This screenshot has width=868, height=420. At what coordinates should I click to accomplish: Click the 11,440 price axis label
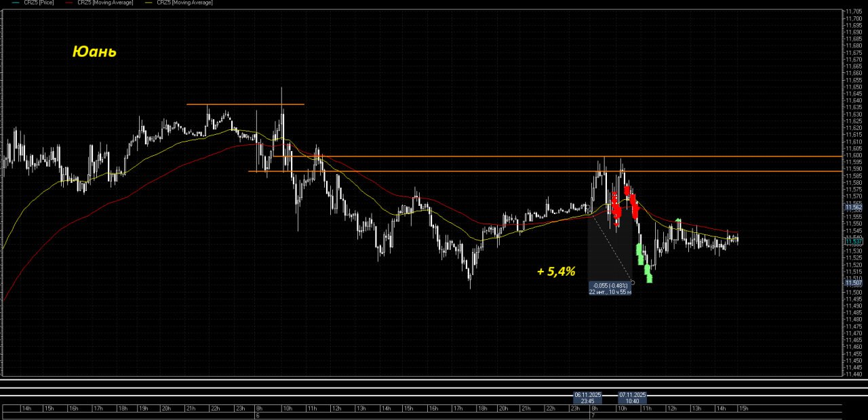click(854, 374)
